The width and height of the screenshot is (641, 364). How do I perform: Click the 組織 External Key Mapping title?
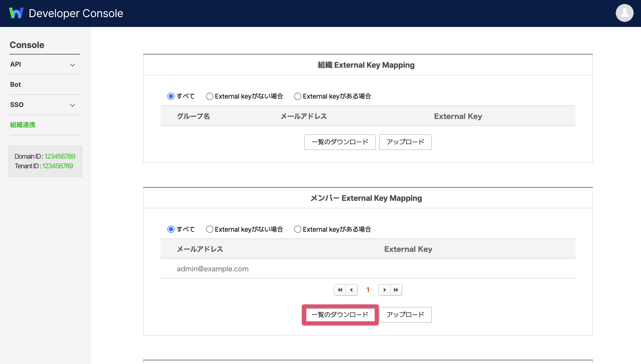[366, 65]
